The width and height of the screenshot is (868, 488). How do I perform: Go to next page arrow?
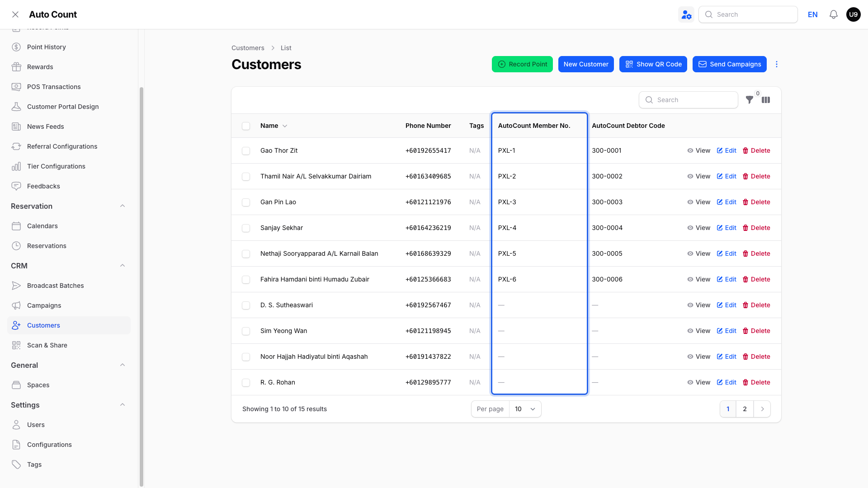pyautogui.click(x=762, y=409)
